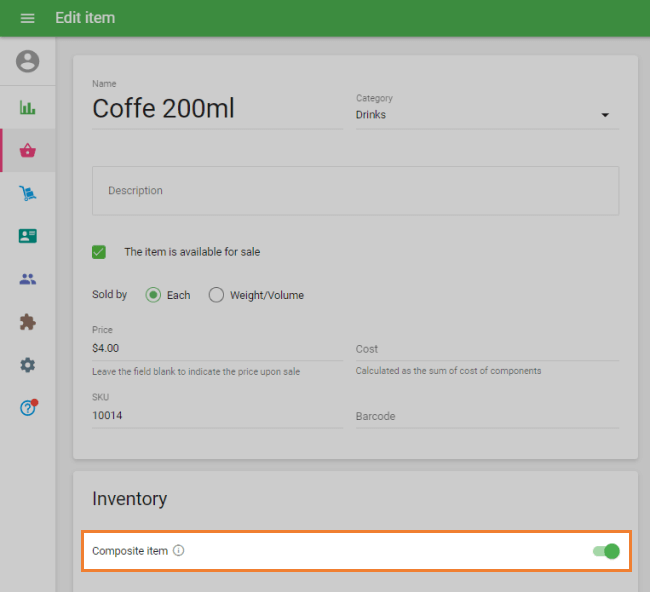
Task: Turn off the Composite item switch
Action: click(606, 551)
